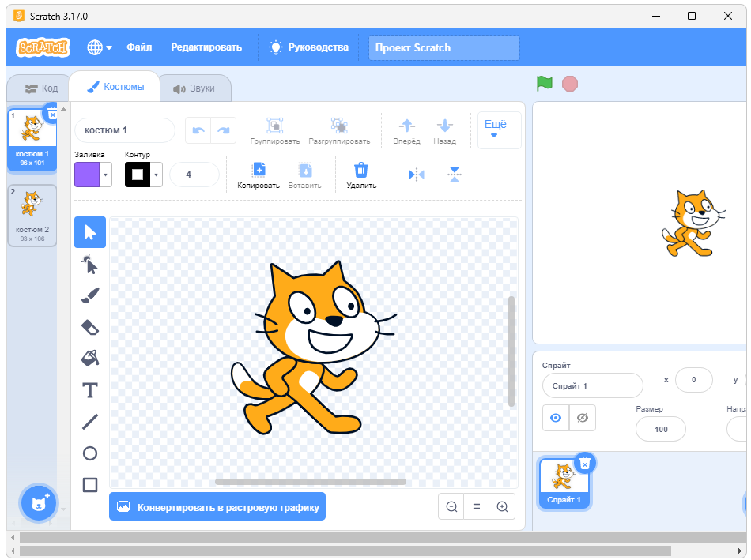
Task: Click the canvas horizontal scrollbar
Action: (x=311, y=482)
